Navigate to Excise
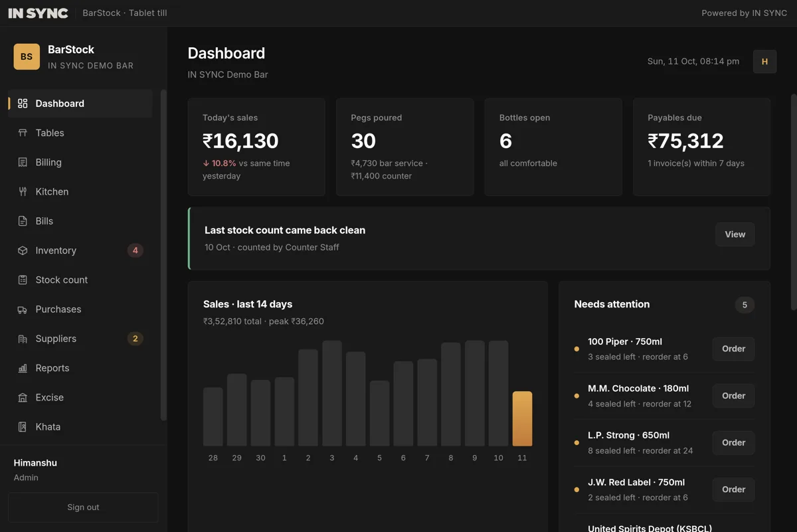Viewport: 797px width, 532px height. (x=80, y=397)
